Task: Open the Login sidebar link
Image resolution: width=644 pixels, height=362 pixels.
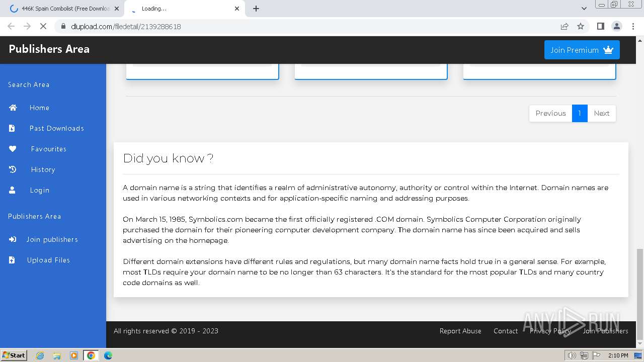Action: (39, 190)
